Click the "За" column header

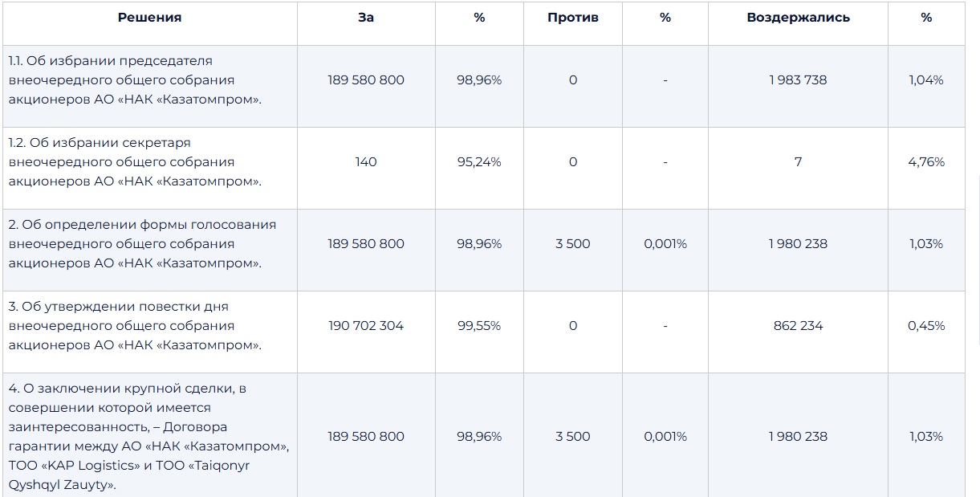tap(366, 18)
